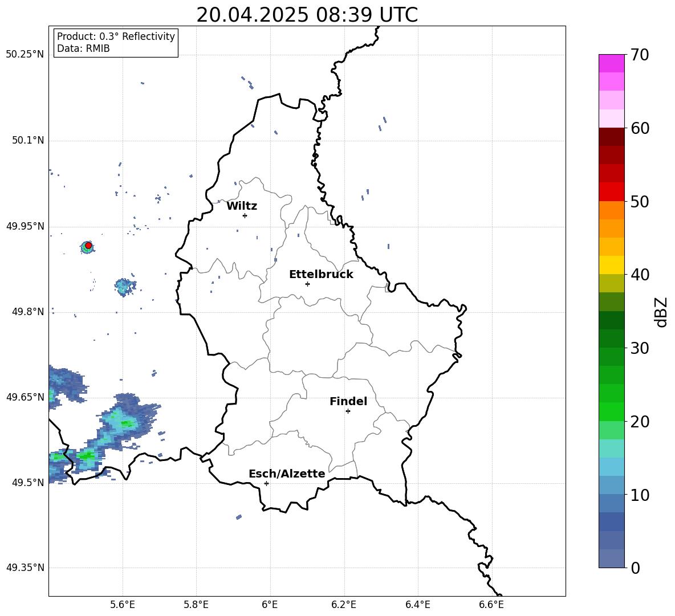Click the bright green colorbar segment at 20

pyautogui.click(x=611, y=411)
